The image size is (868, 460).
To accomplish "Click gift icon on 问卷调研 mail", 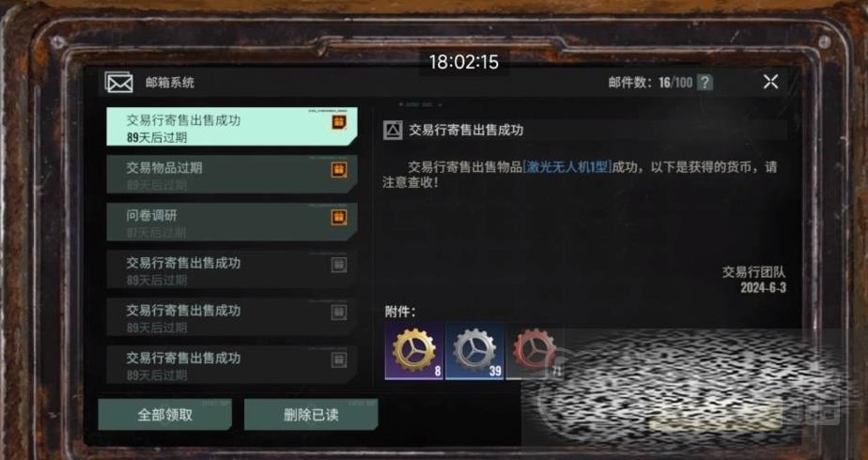I will pyautogui.click(x=339, y=217).
